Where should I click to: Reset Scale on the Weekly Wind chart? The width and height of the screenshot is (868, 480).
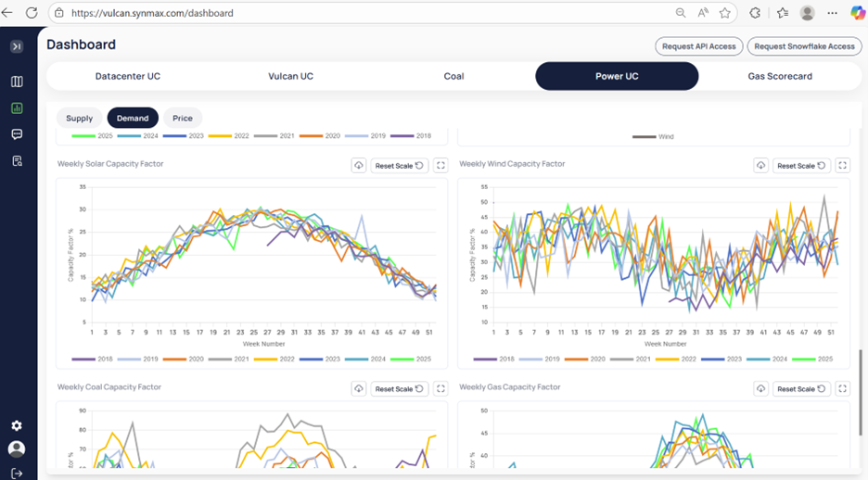tap(801, 166)
